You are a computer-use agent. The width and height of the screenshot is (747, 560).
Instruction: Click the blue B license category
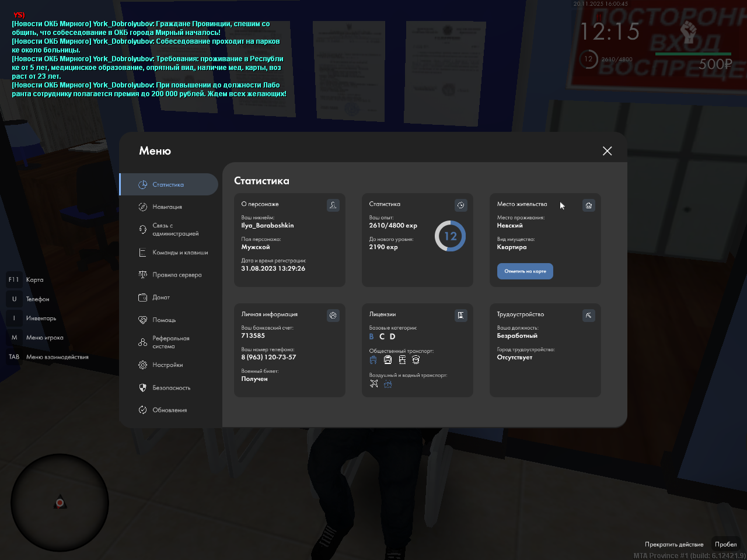point(371,337)
